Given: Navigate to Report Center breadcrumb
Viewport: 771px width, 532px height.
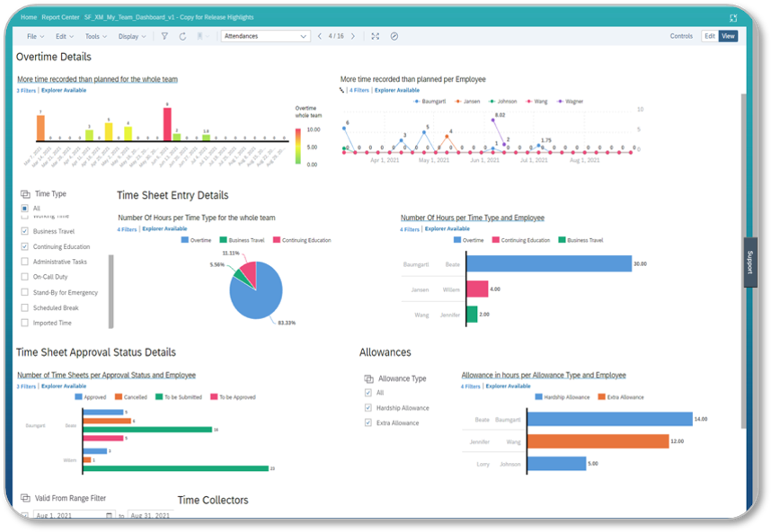Looking at the screenshot, I should (60, 17).
